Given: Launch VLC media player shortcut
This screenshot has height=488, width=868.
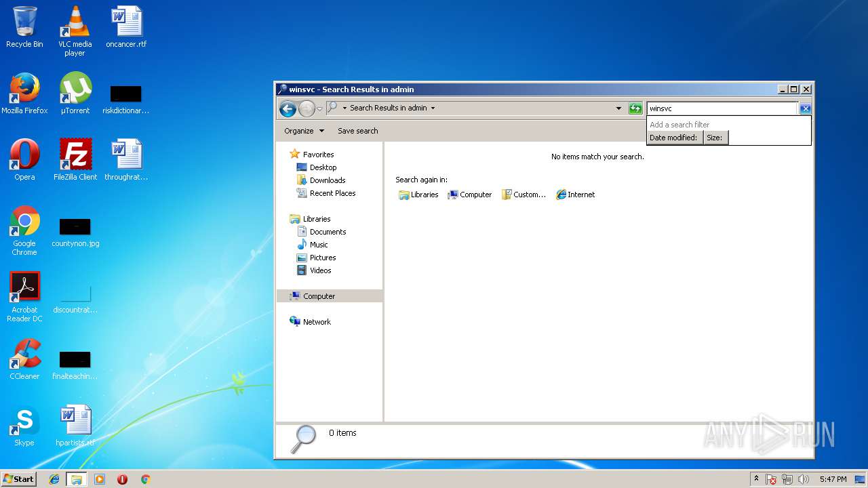Looking at the screenshot, I should click(75, 30).
